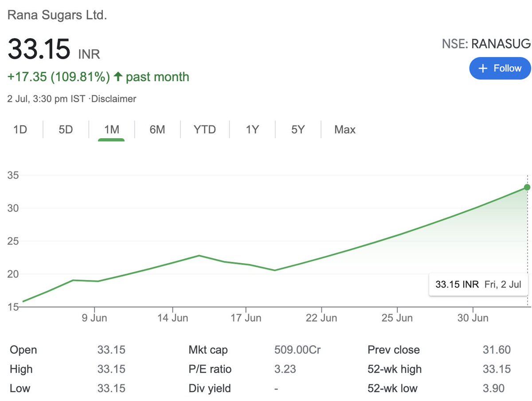The height and width of the screenshot is (401, 532).
Task: Click the 52-wk low value 3.90
Action: 493,389
